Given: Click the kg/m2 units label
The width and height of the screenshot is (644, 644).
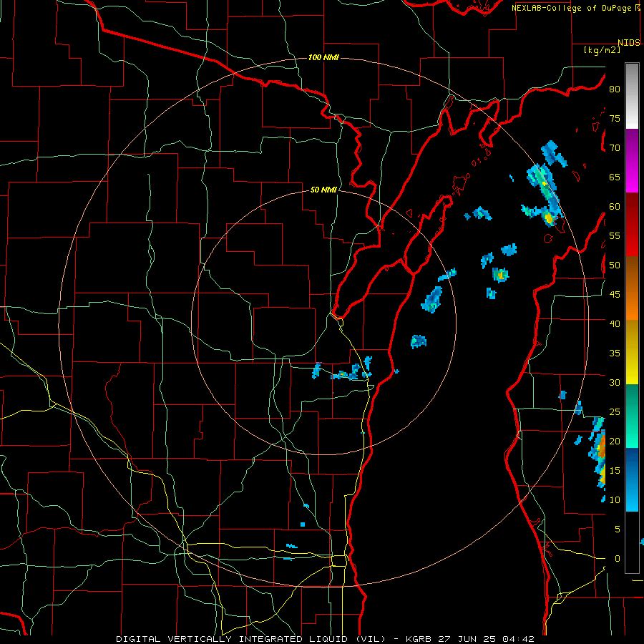Looking at the screenshot, I should (602, 49).
